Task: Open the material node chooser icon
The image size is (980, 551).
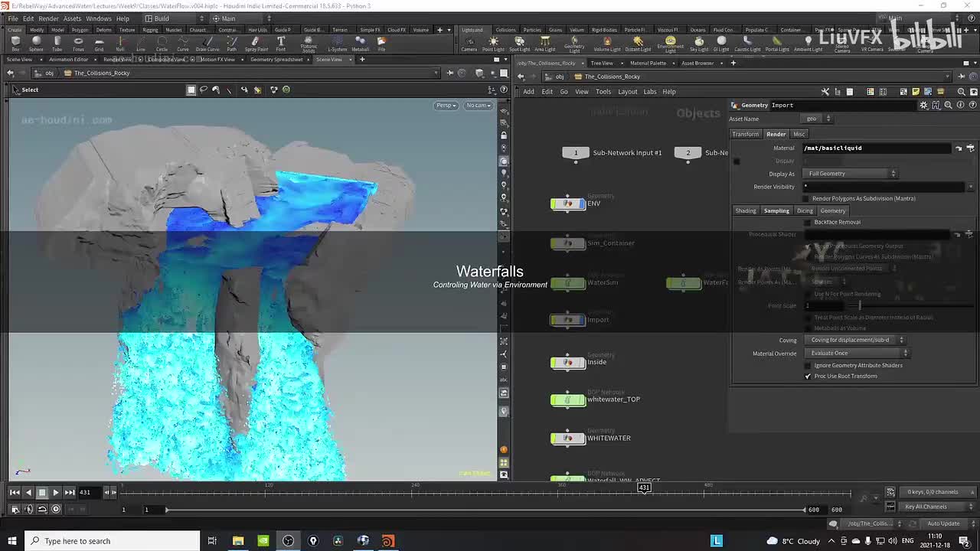Action: tap(970, 148)
